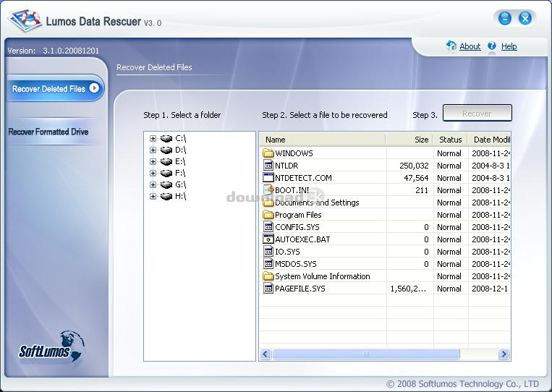Screen dimensions: 552x392
Task: Click the 1,560,2... size cell
Action: tap(408, 289)
